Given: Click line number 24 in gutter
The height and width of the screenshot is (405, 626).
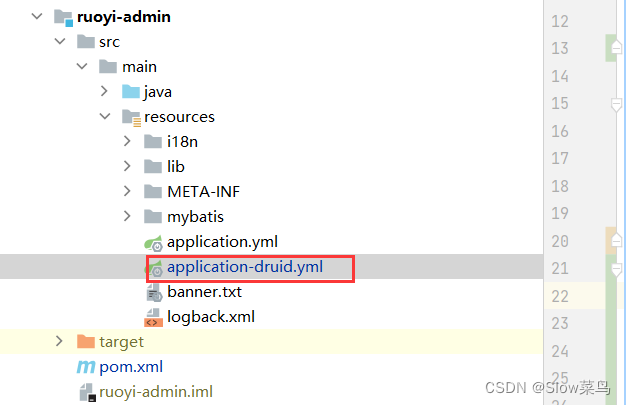Looking at the screenshot, I should click(x=560, y=351).
